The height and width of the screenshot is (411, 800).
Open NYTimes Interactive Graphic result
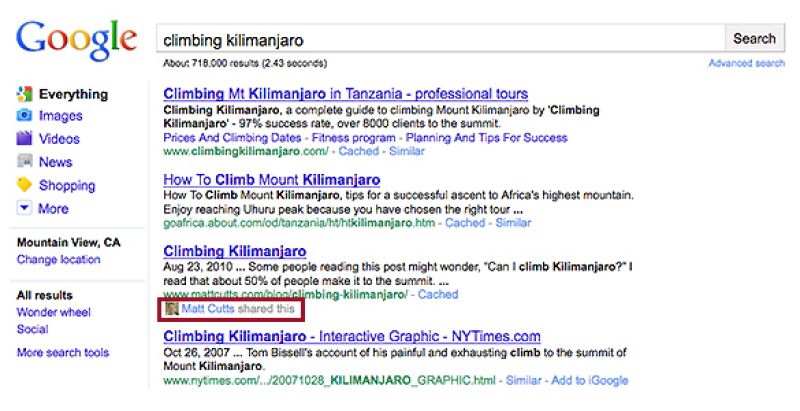352,337
